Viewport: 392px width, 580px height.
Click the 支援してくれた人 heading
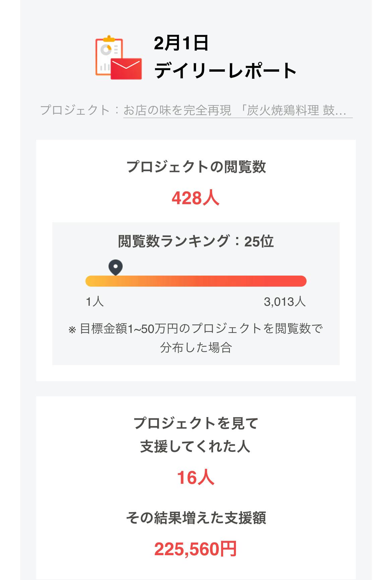[x=195, y=447]
